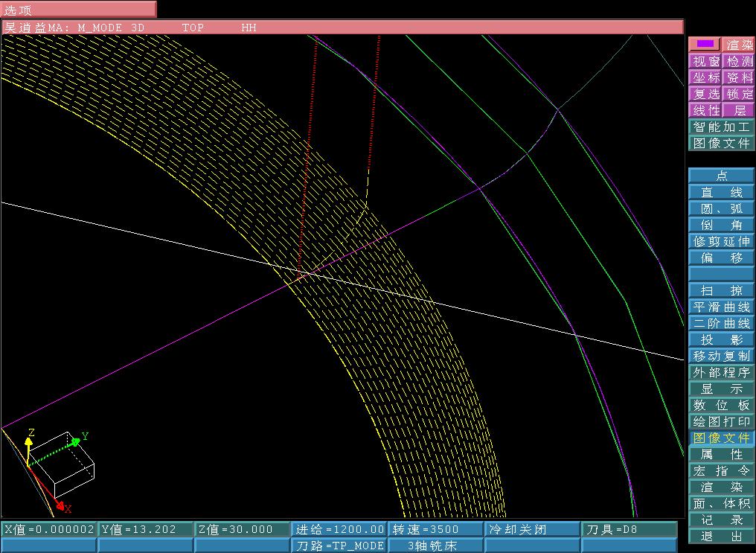The image size is (756, 553).
Task: Open the 选项 menu in the top-left corner
Action: coord(78,9)
